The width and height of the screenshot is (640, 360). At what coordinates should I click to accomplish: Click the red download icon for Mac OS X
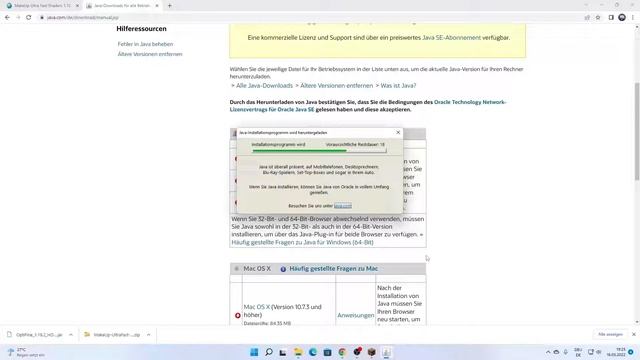[238, 316]
